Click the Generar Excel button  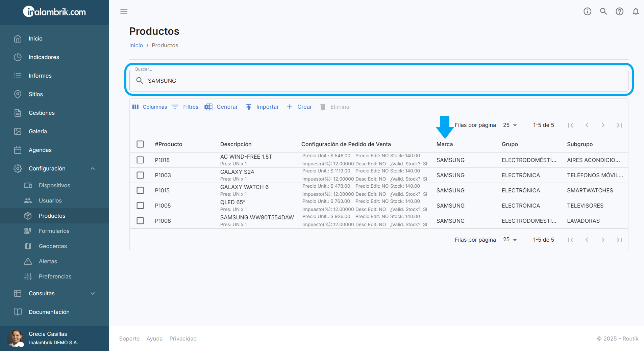click(x=221, y=107)
